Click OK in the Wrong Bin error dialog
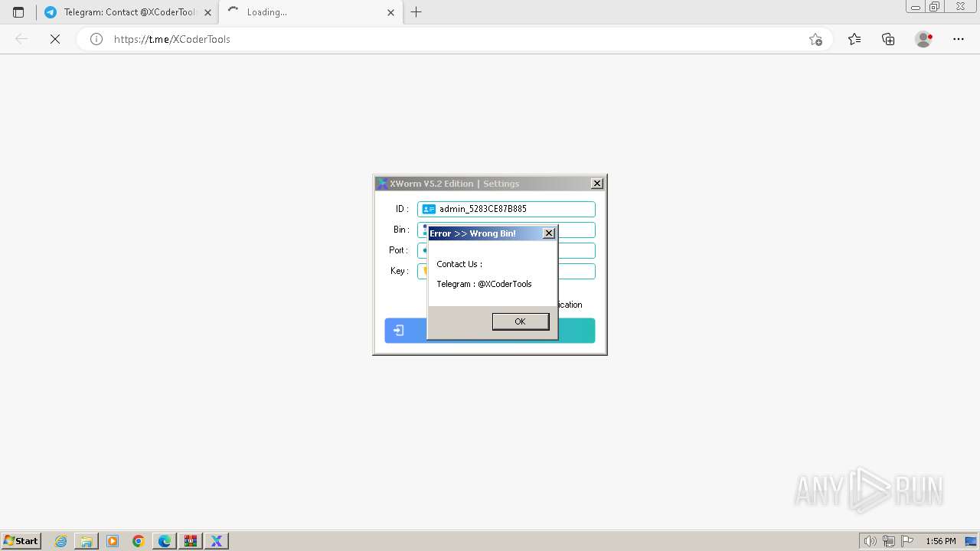This screenshot has width=980, height=551. point(520,321)
